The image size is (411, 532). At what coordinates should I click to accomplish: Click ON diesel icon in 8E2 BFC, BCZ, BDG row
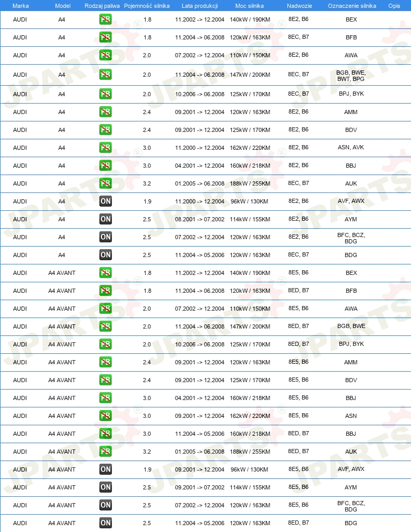click(x=106, y=237)
